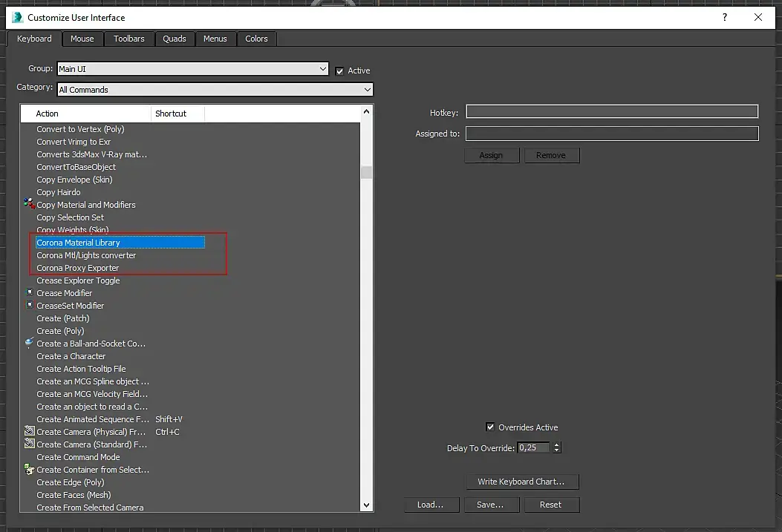Click the Assigned to field

[x=612, y=134]
